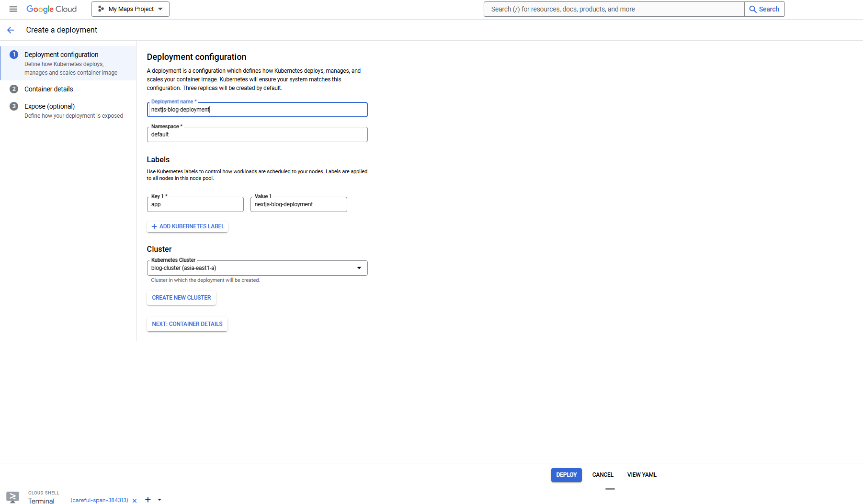Image resolution: width=863 pixels, height=504 pixels.
Task: Click the Google Cloud logo
Action: point(51,9)
